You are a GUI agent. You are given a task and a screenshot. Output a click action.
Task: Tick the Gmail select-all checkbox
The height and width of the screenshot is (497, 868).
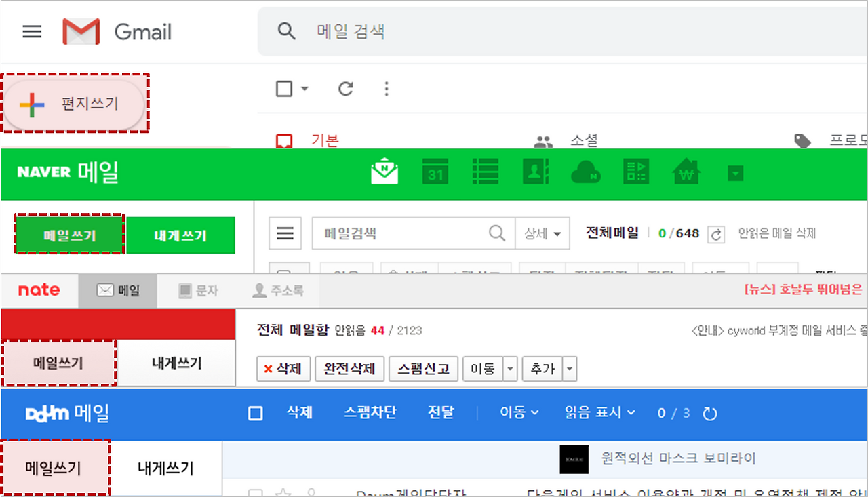click(x=284, y=89)
